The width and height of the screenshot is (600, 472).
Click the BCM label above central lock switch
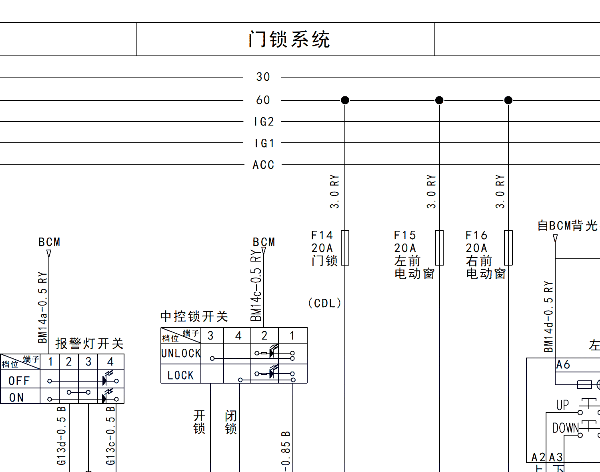(263, 242)
